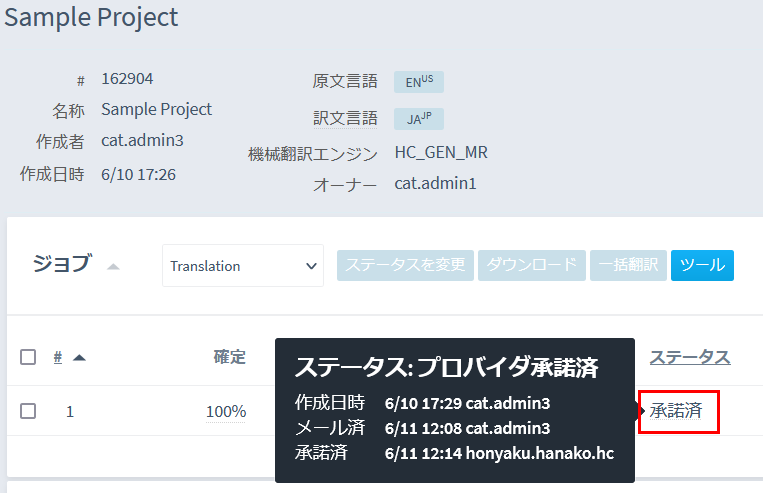Sort by the ステータス column header

(689, 357)
